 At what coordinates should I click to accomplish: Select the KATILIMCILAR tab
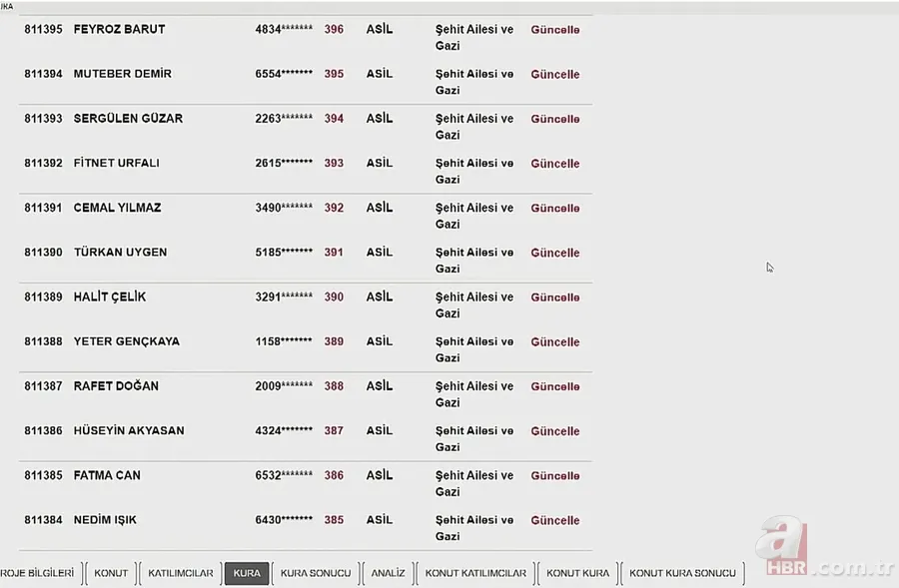[x=181, y=573]
